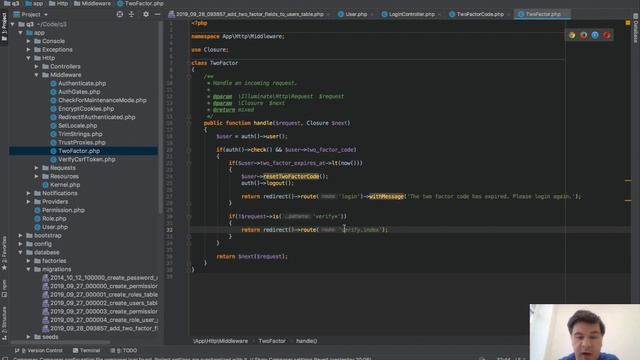
Task: Open CheckForMaintenanceMode.php file
Action: pos(102,100)
